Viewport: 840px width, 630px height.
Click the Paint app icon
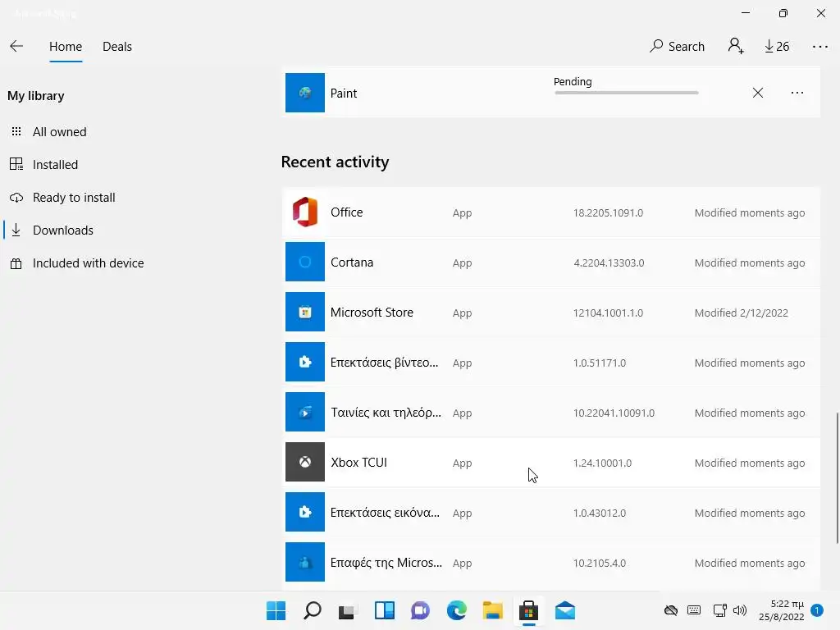(x=305, y=93)
